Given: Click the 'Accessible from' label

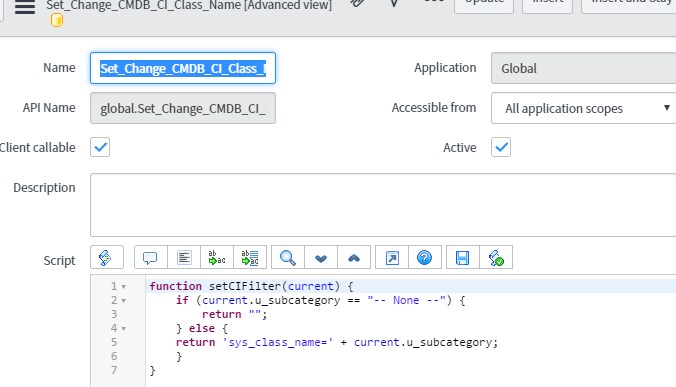Looking at the screenshot, I should pos(434,108).
